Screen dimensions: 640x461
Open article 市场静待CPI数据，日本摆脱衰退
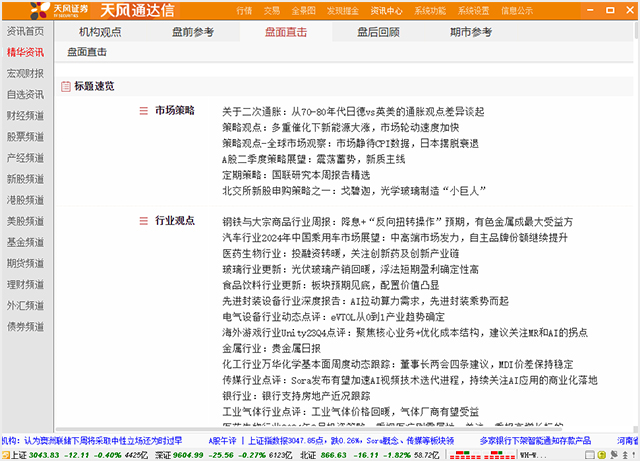click(x=350, y=143)
